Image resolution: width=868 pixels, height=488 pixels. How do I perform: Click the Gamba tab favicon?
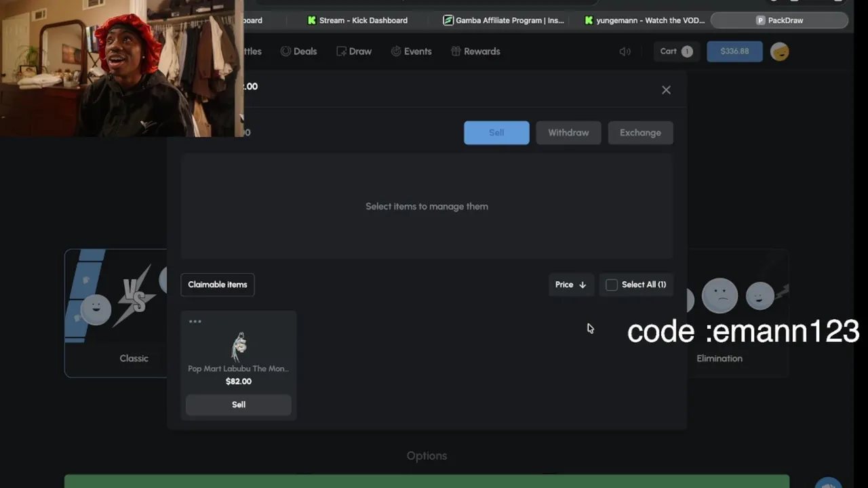(448, 20)
